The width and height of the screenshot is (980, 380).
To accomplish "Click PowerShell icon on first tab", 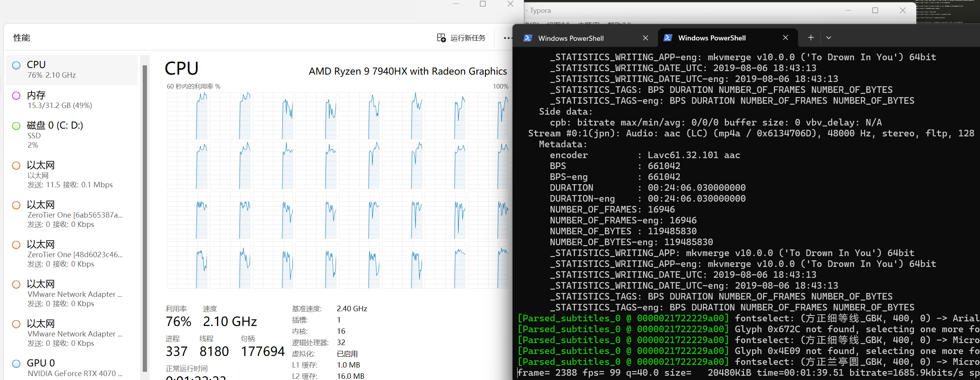I will (528, 38).
